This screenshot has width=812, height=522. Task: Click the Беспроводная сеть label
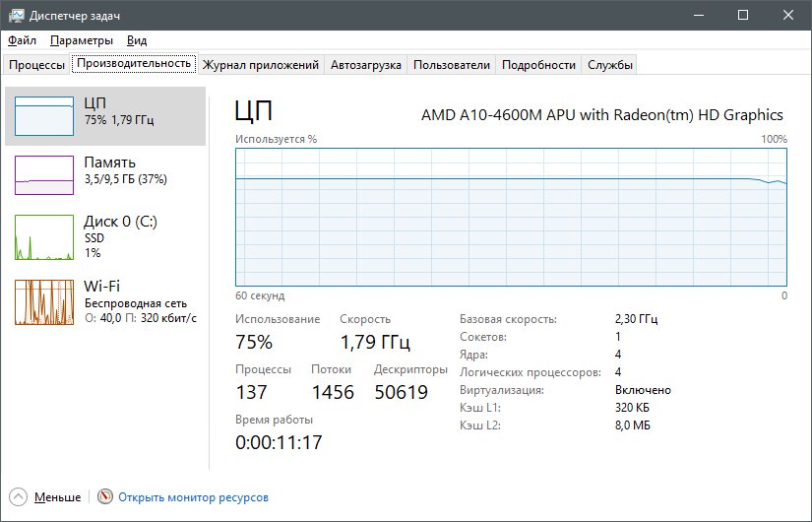136,303
